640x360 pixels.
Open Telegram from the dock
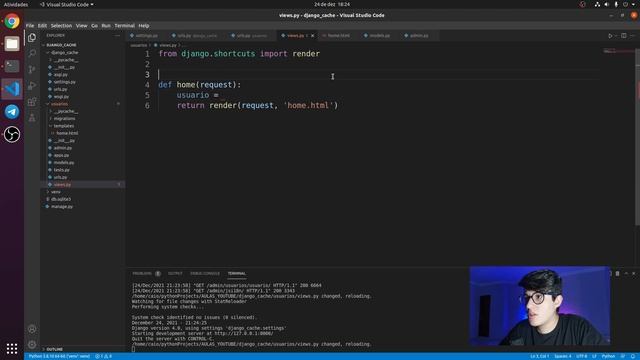[12, 111]
